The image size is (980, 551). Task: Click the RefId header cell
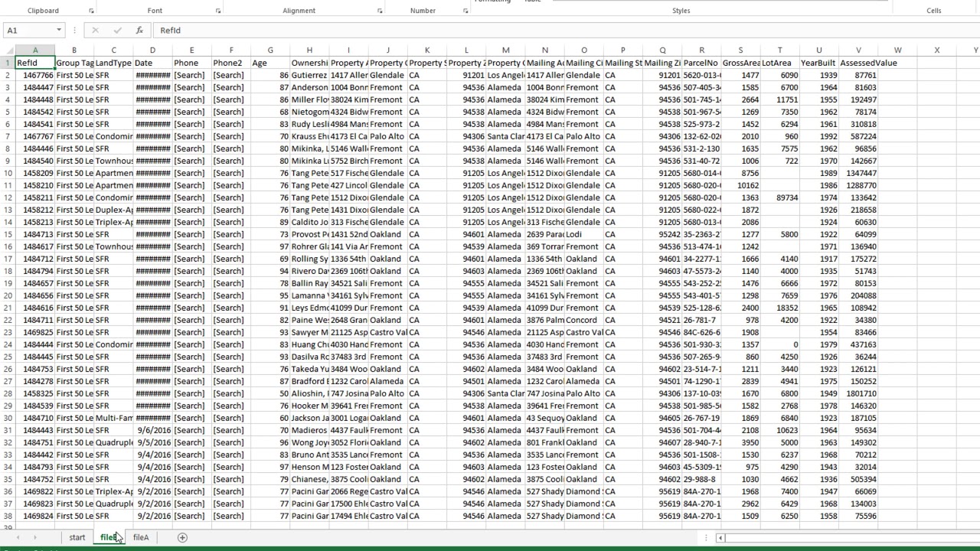(35, 63)
